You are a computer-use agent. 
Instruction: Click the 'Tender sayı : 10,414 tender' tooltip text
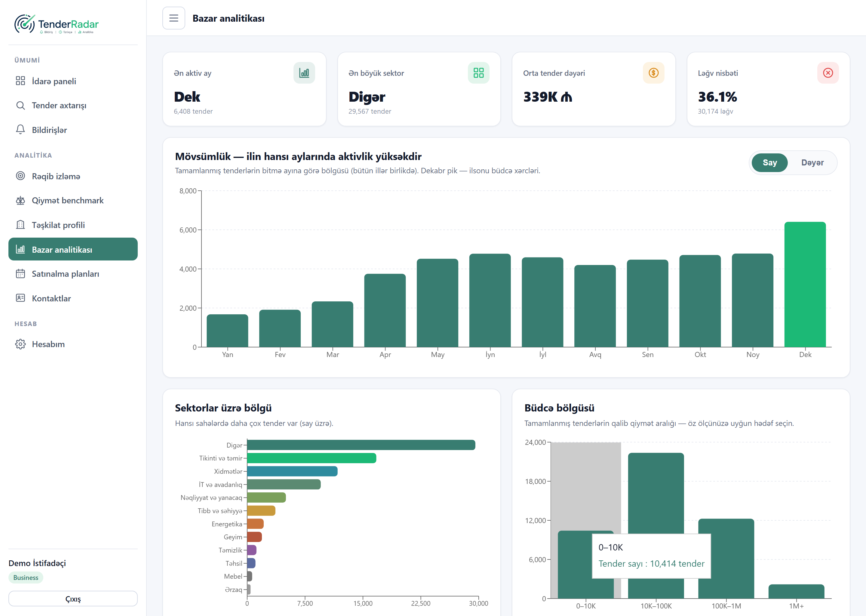pos(651,564)
